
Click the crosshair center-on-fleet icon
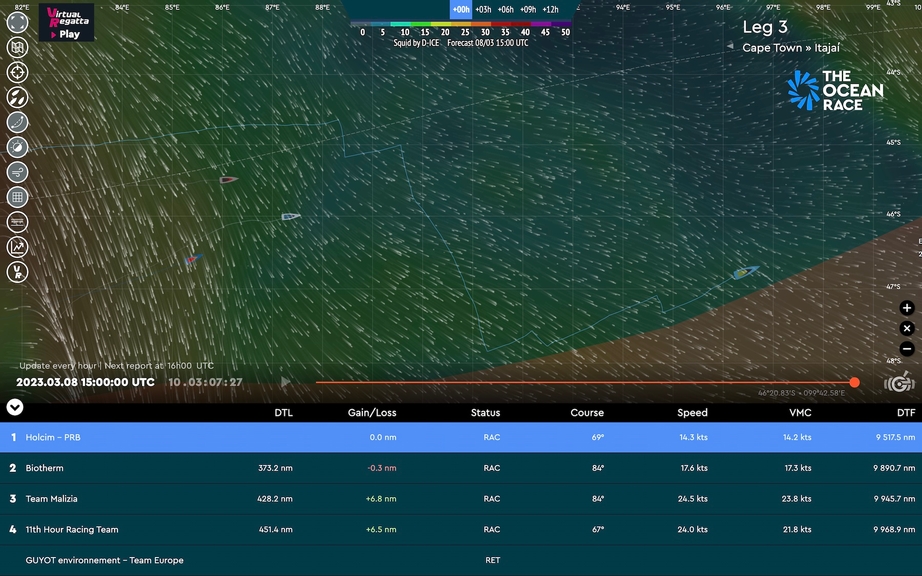click(x=17, y=72)
